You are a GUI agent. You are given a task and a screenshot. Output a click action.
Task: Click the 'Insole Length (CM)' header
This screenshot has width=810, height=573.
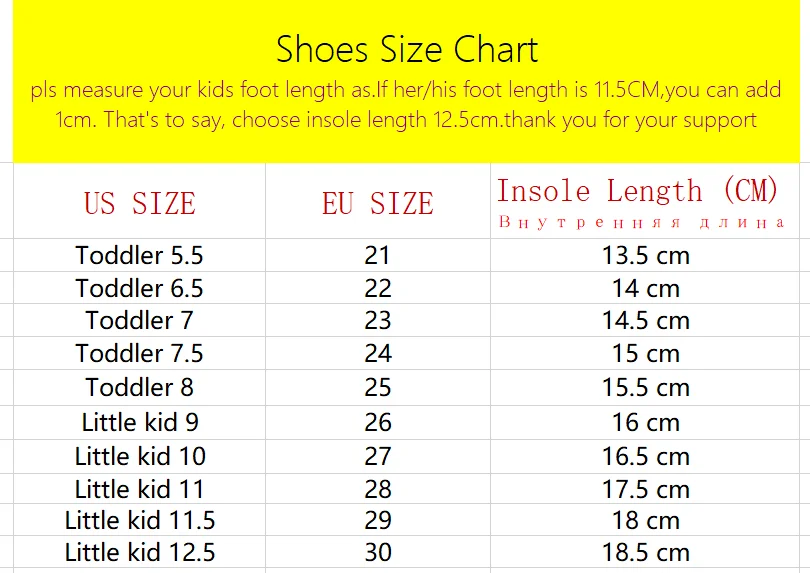tap(640, 192)
